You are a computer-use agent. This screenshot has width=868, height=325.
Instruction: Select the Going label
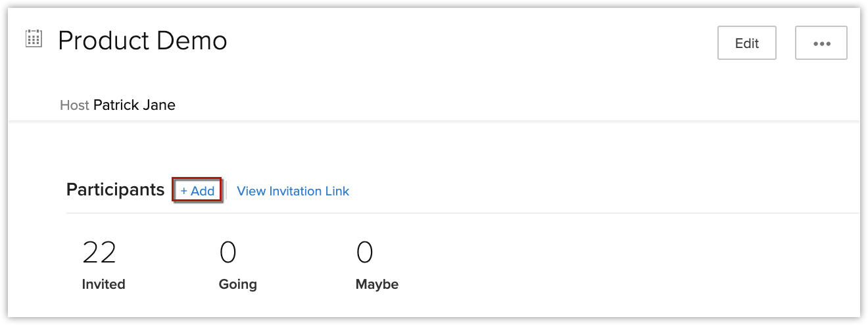(x=237, y=284)
